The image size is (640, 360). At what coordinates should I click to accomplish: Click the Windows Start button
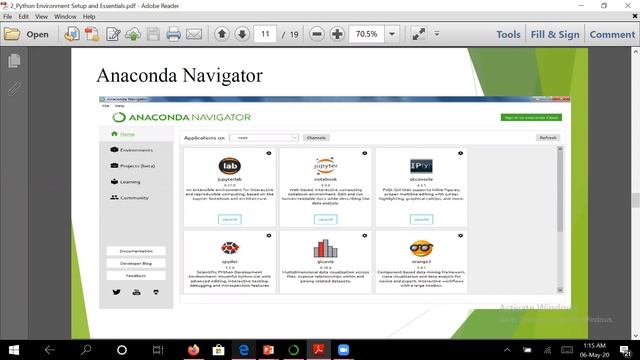pyautogui.click(x=14, y=350)
